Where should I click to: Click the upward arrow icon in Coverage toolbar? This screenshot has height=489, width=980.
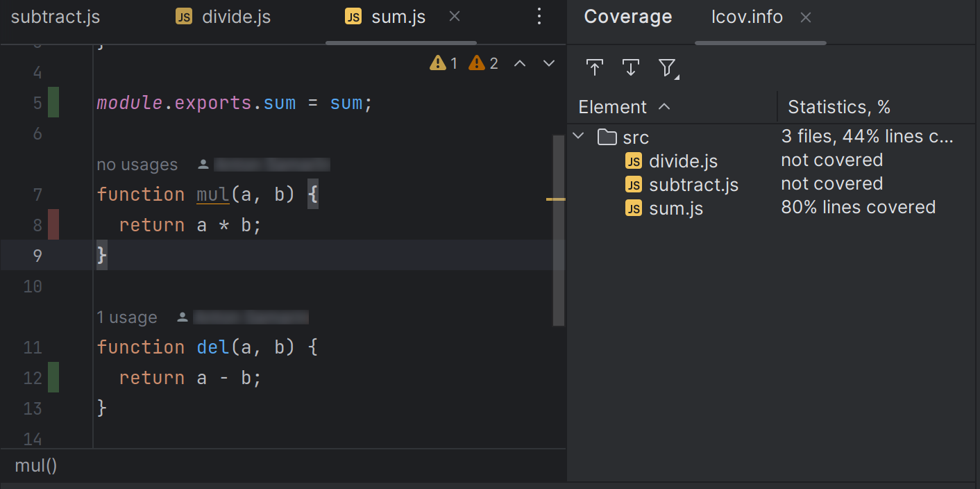point(595,67)
